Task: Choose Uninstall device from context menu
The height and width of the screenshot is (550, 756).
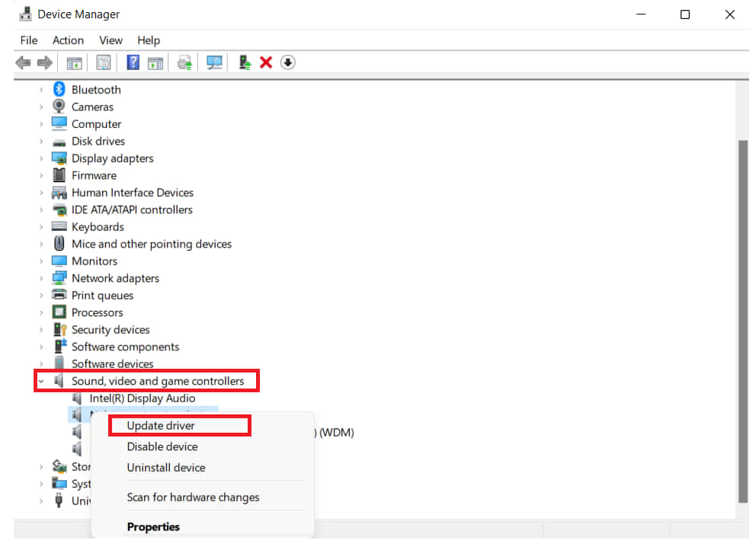Action: click(x=166, y=468)
